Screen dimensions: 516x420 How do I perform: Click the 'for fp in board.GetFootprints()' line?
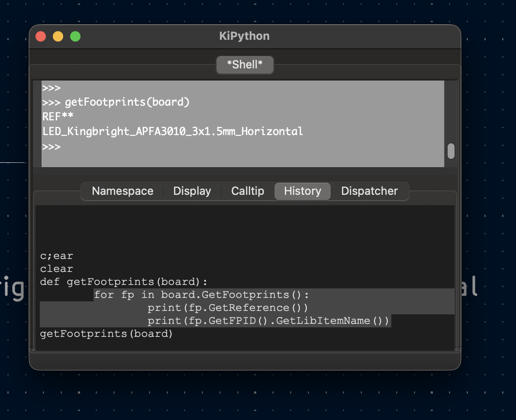(x=202, y=295)
